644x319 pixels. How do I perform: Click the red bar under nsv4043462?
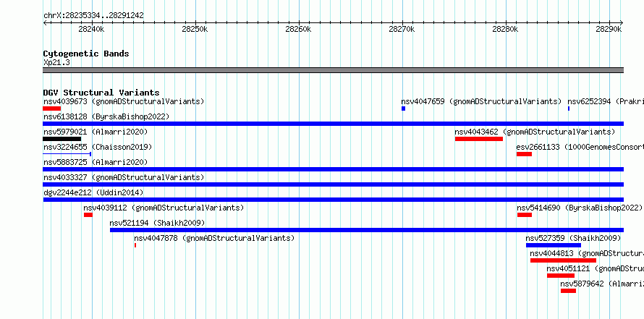click(x=479, y=139)
